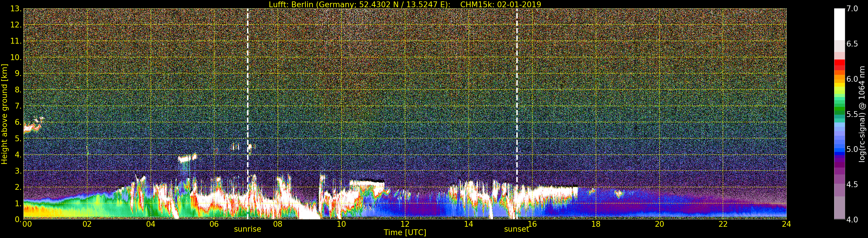Select the "1." height axis tick label
The height and width of the screenshot is (238, 868).
[x=18, y=203]
